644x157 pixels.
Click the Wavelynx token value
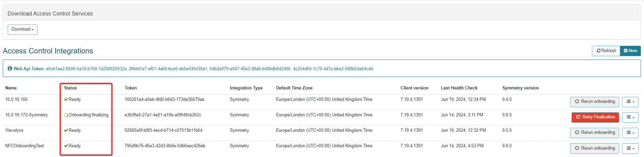[x=163, y=130]
